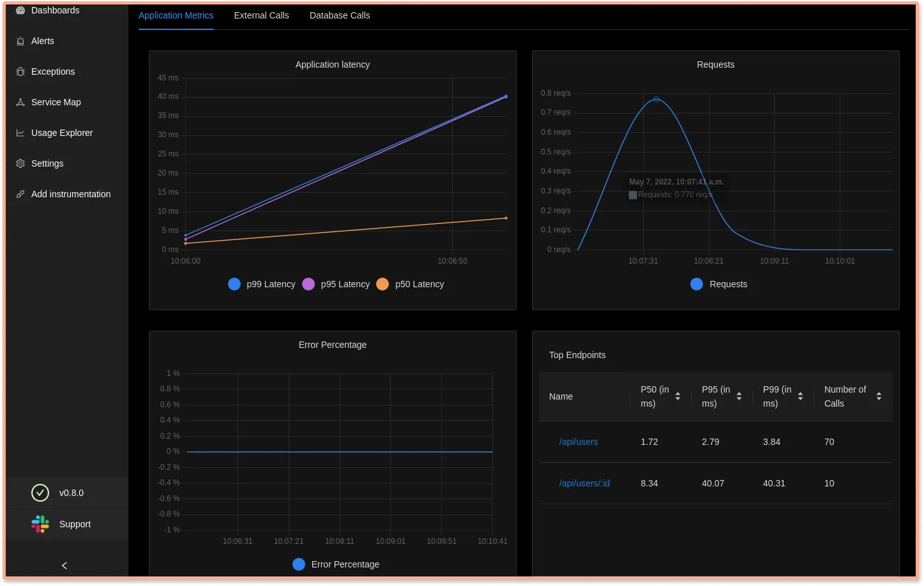Click the Error Percentage legend label
Viewport: 924px width, 586px height.
pyautogui.click(x=345, y=564)
